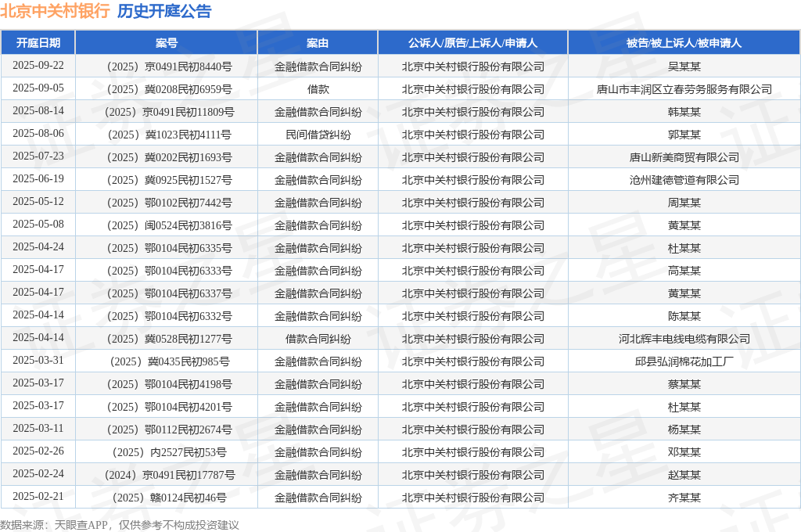Click defendant 陈某某
This screenshot has height=532, width=801.
[x=684, y=316]
